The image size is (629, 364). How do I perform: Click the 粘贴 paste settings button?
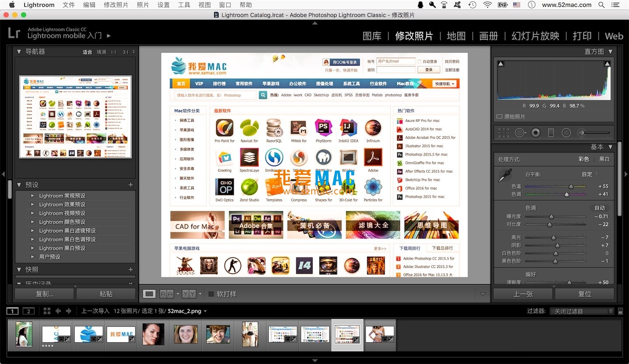pos(106,294)
